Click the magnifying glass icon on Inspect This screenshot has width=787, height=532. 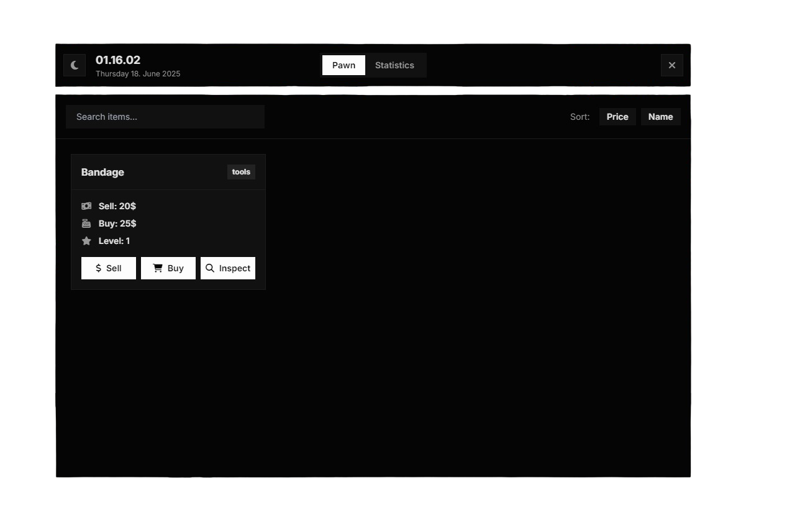pyautogui.click(x=210, y=268)
